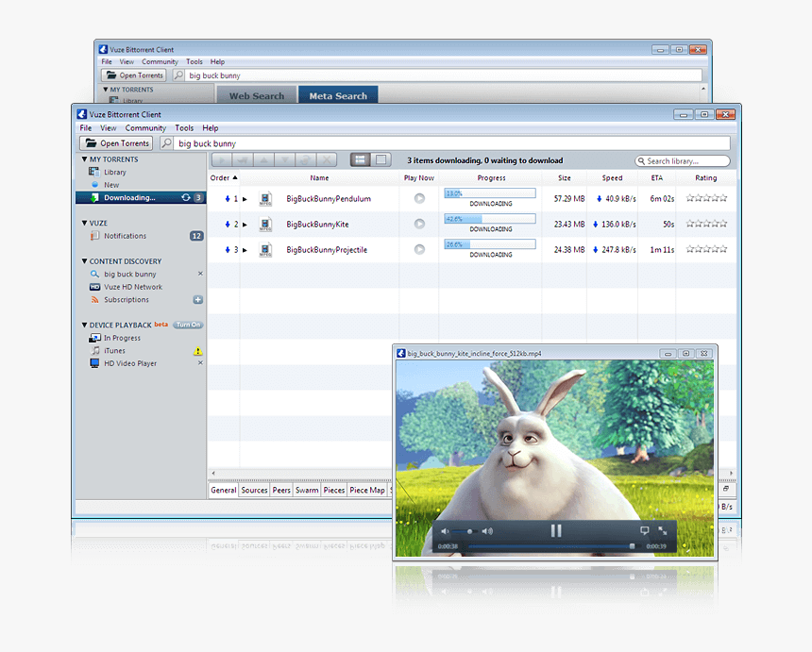Image resolution: width=812 pixels, height=652 pixels.
Task: Toggle video player fullscreen
Action: (663, 531)
